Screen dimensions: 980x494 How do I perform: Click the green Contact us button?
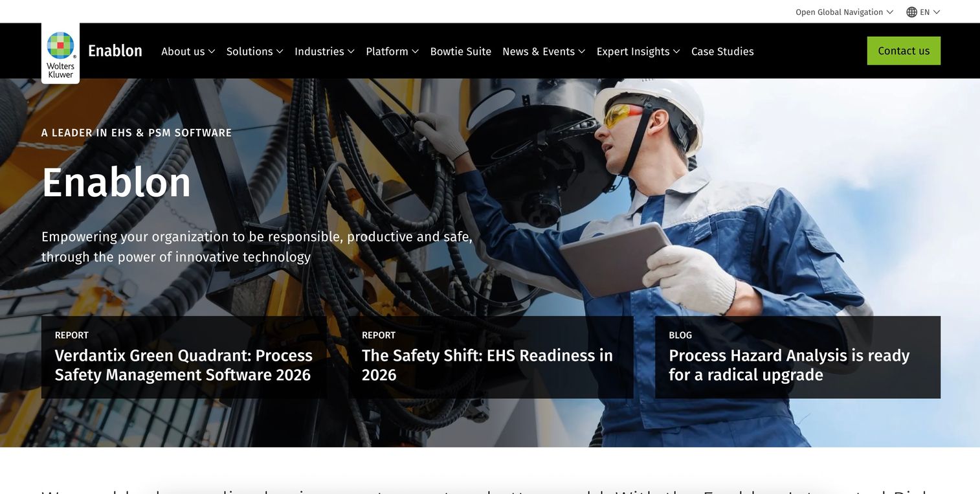tap(904, 51)
